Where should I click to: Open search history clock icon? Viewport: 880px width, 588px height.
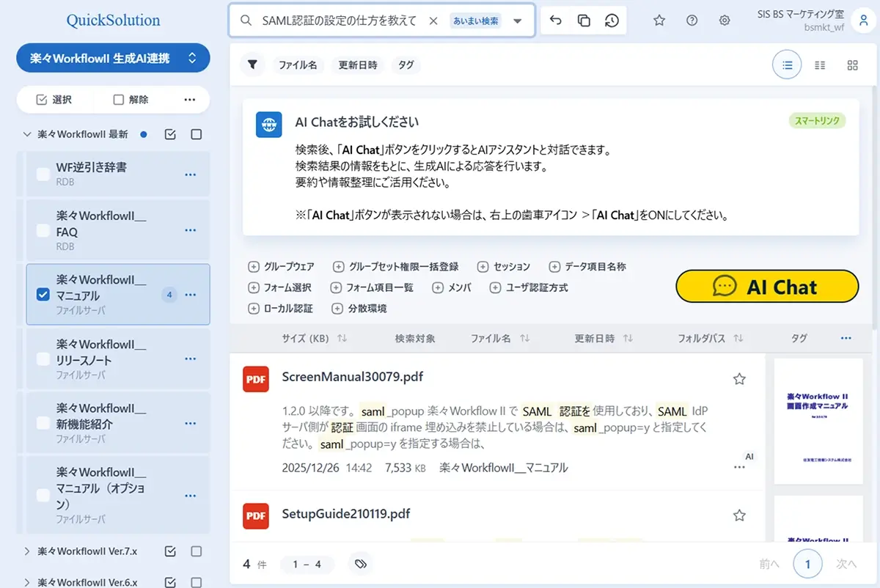[612, 21]
